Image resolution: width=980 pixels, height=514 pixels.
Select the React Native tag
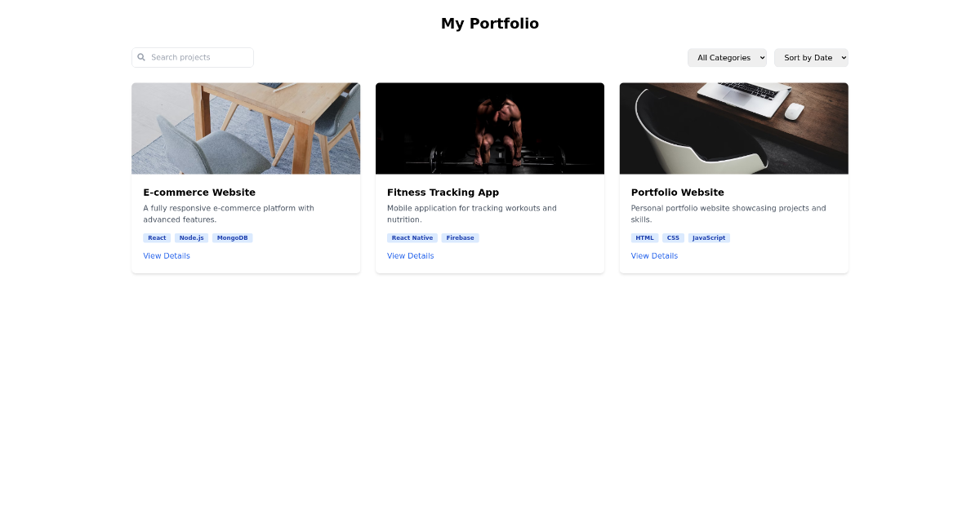(412, 237)
